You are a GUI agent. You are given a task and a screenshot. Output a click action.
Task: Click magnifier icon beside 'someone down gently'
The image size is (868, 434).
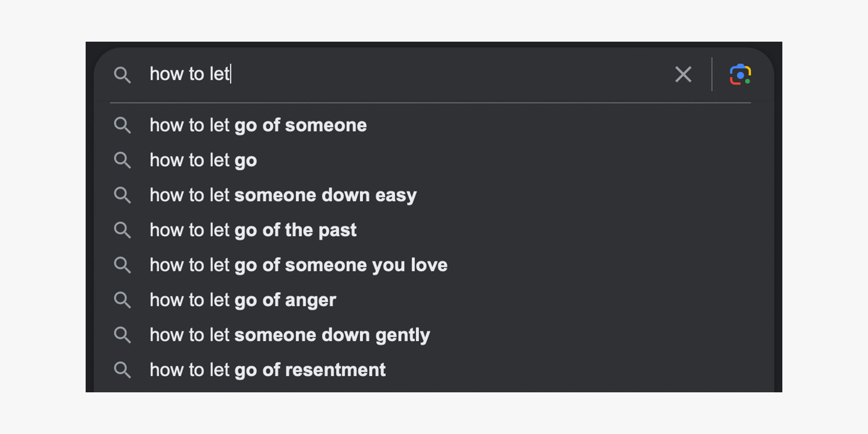point(122,335)
